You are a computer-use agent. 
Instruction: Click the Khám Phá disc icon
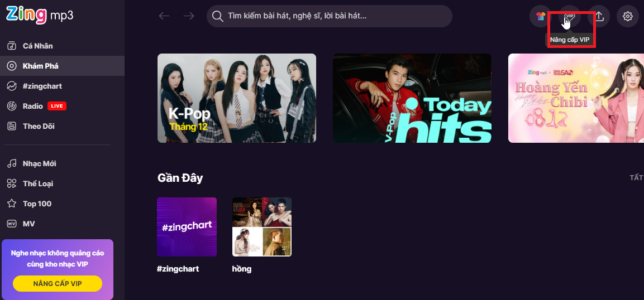point(12,66)
